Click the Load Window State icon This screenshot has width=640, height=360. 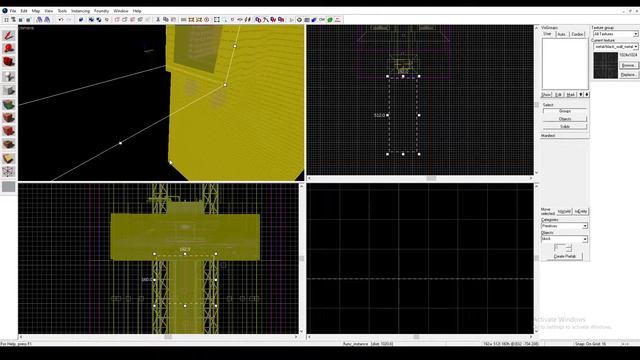click(39, 20)
